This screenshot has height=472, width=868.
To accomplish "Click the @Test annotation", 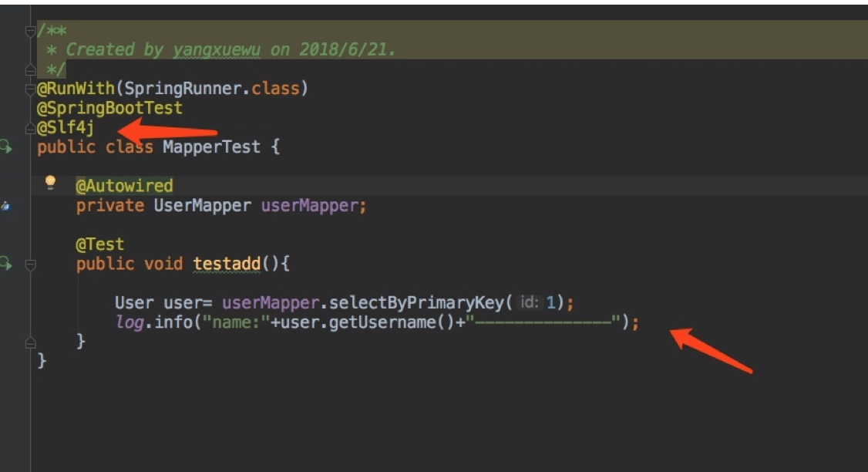I will pyautogui.click(x=100, y=244).
